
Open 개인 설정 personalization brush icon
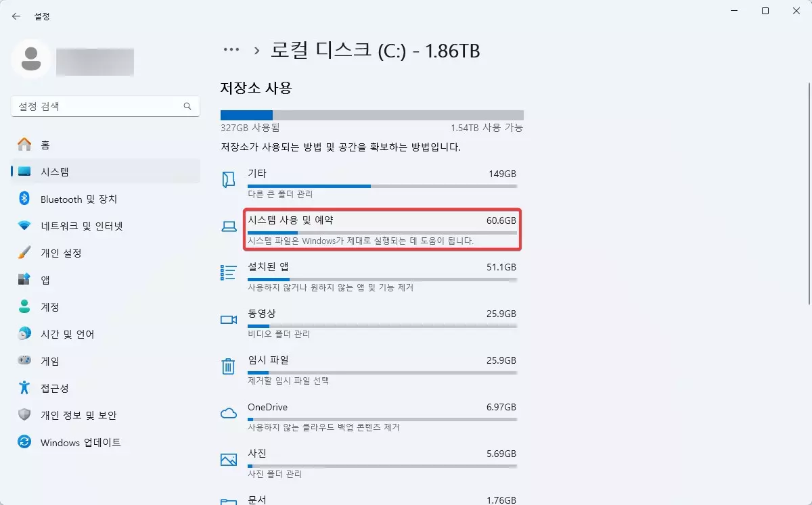[x=23, y=253]
